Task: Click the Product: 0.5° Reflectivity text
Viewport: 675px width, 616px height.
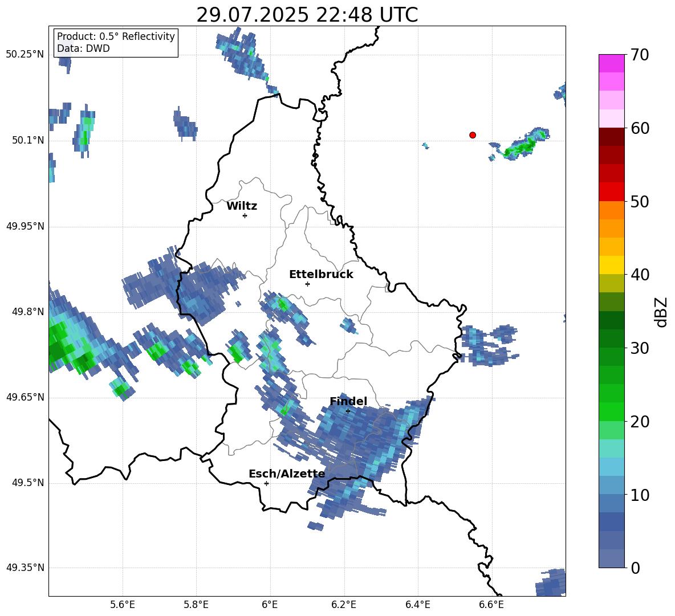Action: (x=116, y=36)
